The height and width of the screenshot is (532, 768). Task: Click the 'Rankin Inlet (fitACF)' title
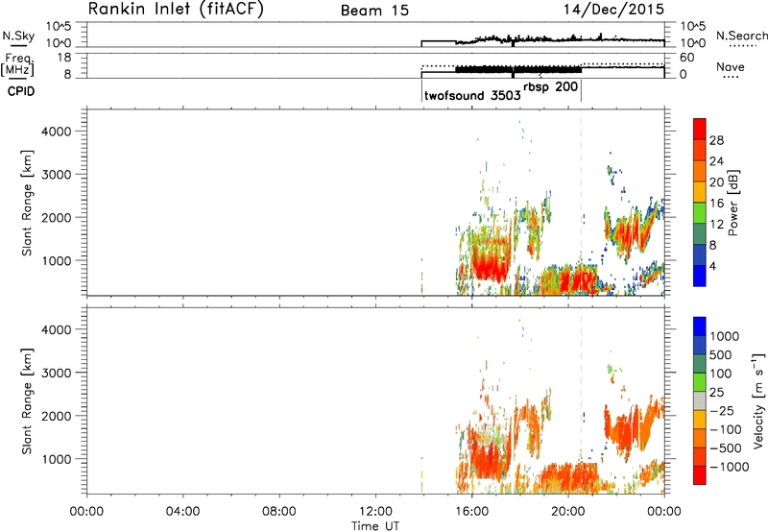click(x=176, y=10)
